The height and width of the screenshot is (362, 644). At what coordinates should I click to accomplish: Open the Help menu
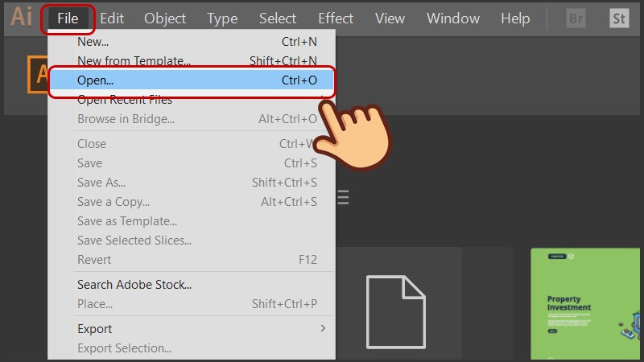coord(515,18)
